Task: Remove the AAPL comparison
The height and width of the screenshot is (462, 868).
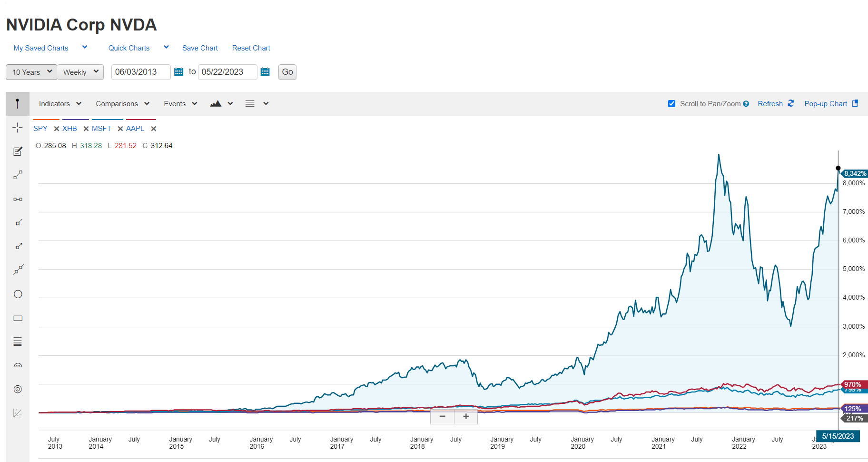Action: point(154,129)
